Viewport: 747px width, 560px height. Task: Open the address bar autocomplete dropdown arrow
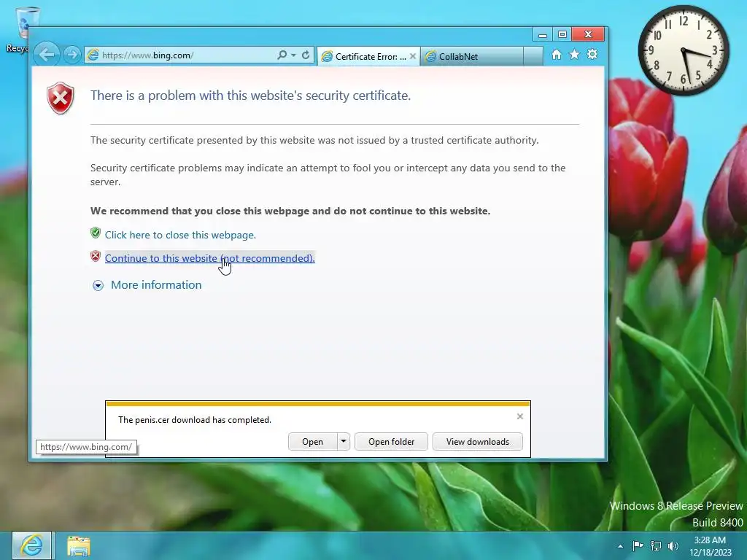tap(293, 55)
